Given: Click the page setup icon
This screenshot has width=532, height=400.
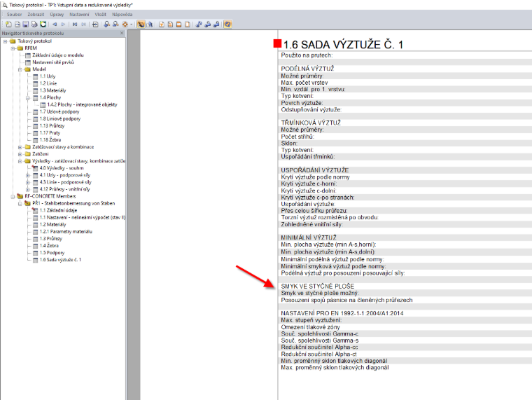Looking at the screenshot, I should (95, 24).
